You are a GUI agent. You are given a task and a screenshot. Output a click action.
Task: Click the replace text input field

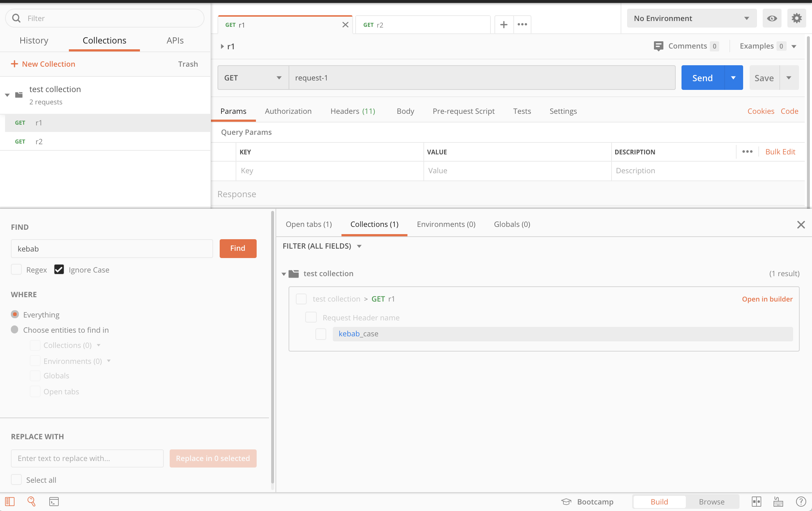[x=87, y=458]
